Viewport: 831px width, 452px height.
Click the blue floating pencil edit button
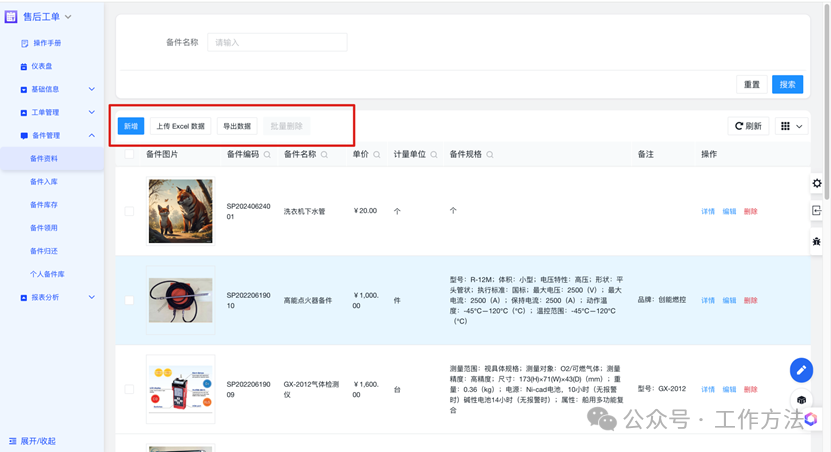[x=800, y=370]
